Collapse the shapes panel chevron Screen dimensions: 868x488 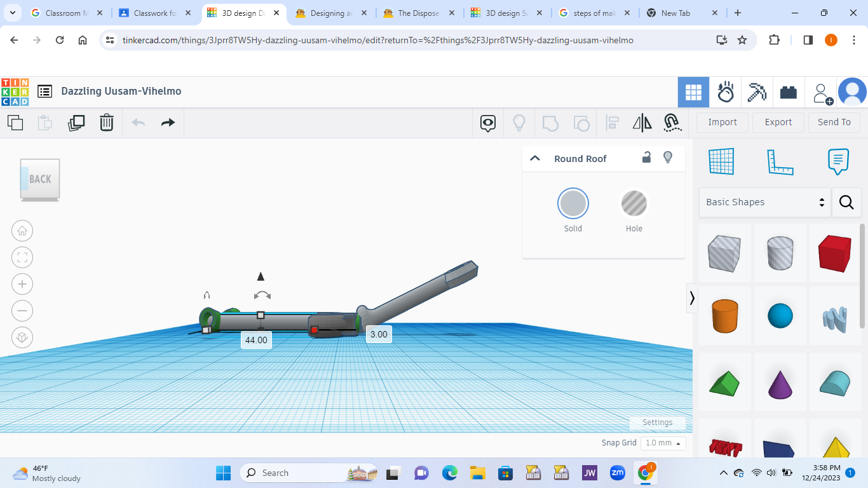[692, 298]
